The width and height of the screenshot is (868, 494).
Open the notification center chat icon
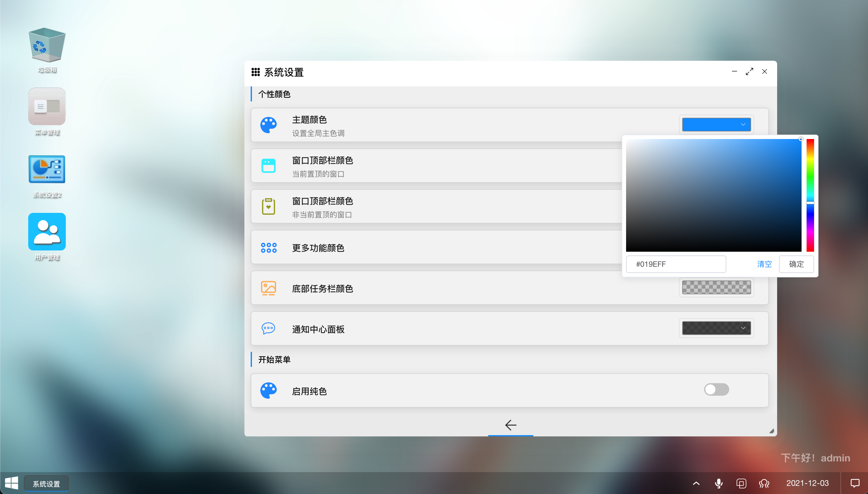[855, 483]
